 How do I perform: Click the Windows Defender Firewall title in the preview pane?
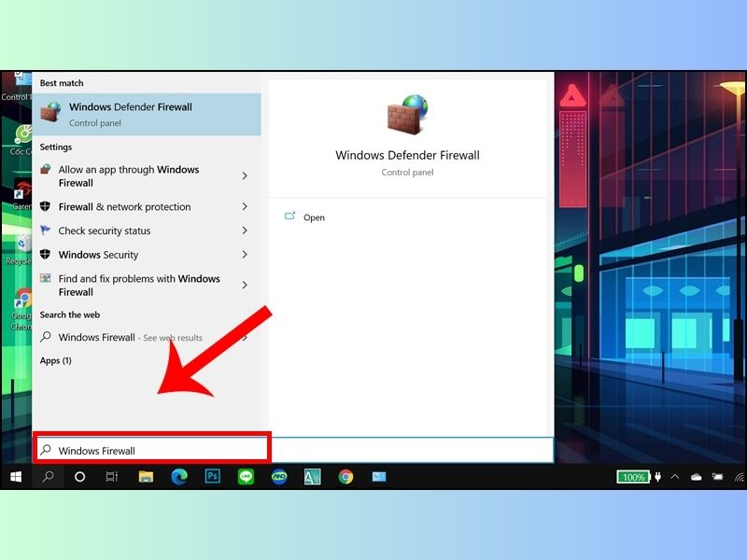407,155
